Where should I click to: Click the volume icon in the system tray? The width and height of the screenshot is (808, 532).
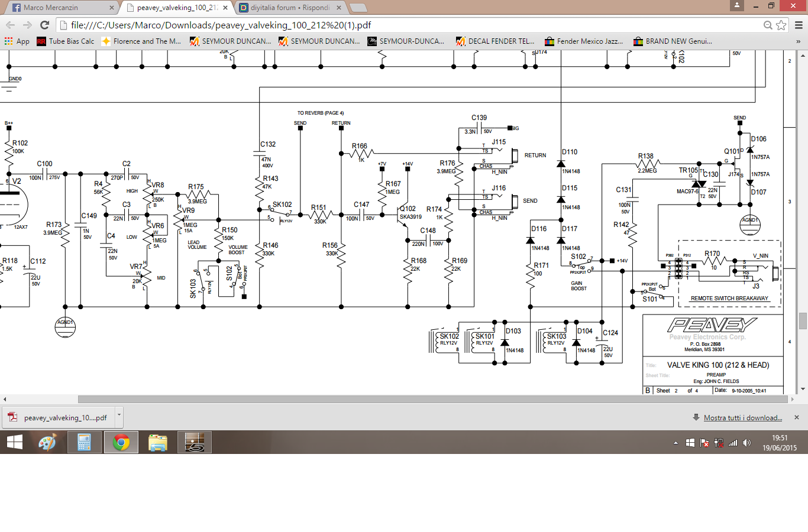[746, 443]
